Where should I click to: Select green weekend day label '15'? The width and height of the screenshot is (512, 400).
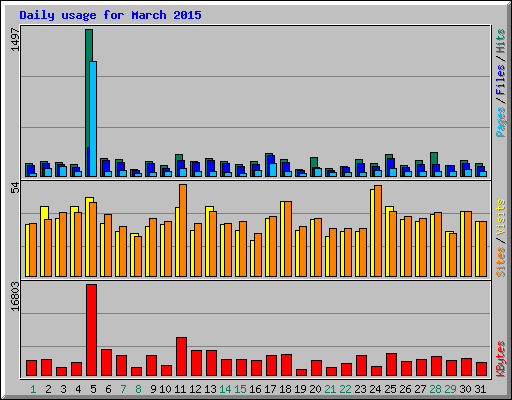click(x=240, y=389)
